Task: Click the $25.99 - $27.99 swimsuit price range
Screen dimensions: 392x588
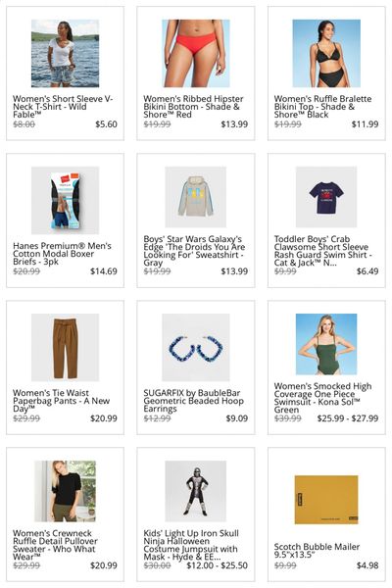Action: [x=348, y=418]
